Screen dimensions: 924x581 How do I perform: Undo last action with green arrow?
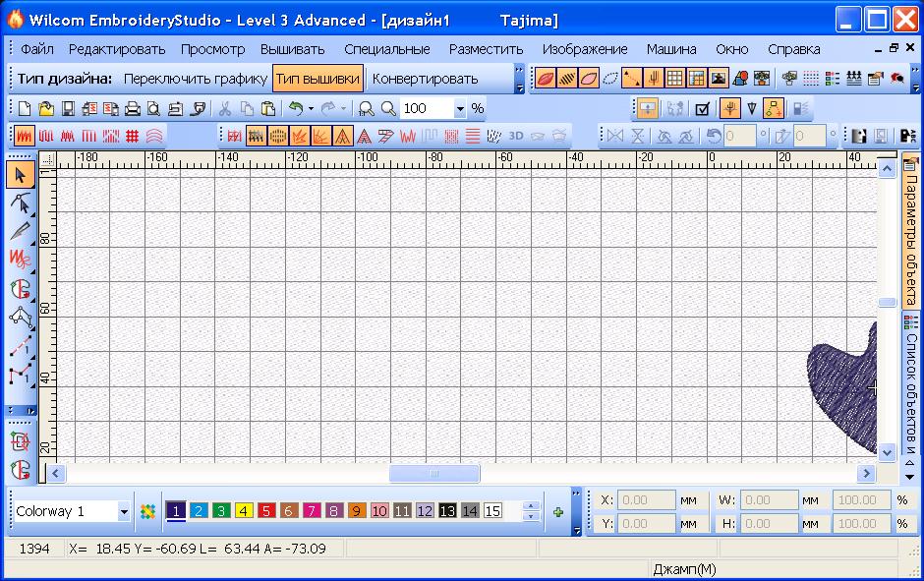pyautogui.click(x=296, y=108)
